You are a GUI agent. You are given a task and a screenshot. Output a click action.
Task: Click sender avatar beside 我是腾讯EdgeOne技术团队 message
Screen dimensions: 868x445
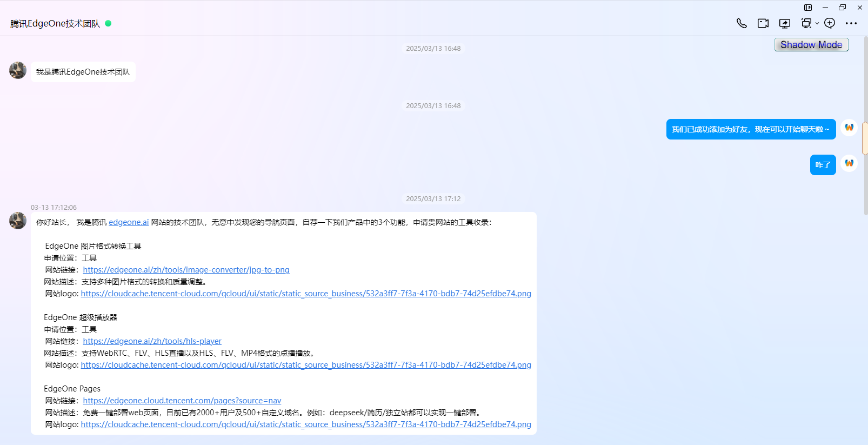tap(18, 70)
